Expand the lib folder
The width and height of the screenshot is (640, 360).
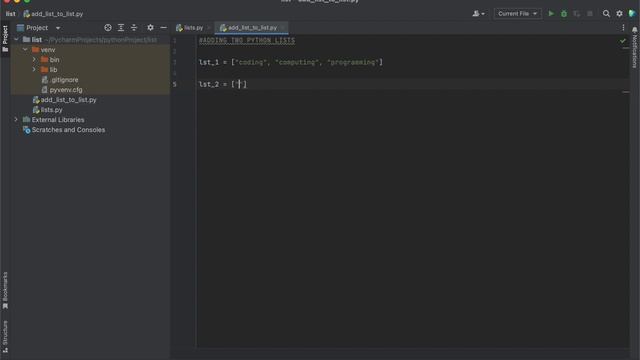(x=34, y=70)
